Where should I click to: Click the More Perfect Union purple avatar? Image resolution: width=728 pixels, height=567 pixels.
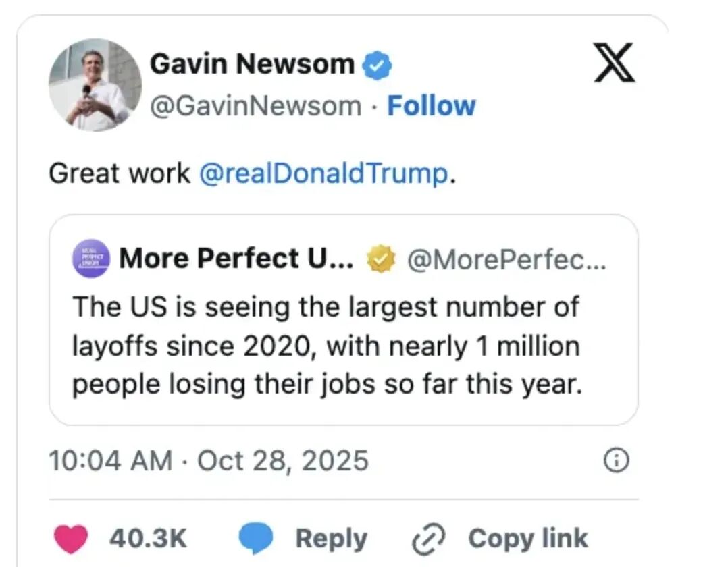90,259
